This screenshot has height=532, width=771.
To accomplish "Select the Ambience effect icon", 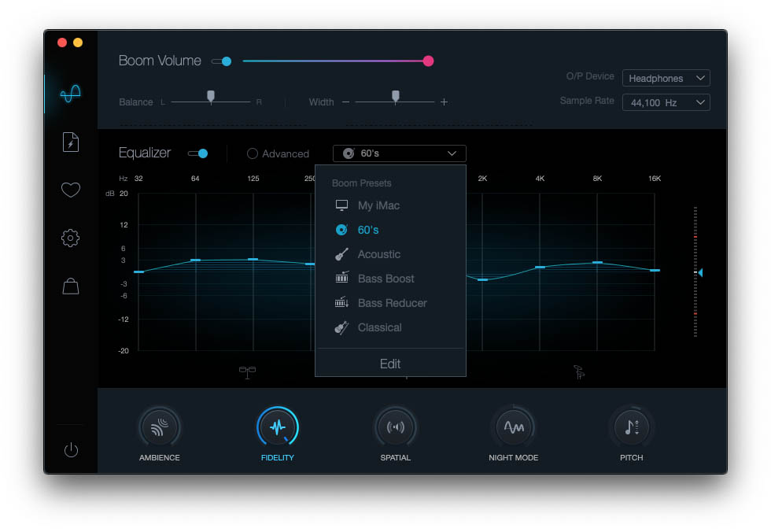I will tap(160, 427).
